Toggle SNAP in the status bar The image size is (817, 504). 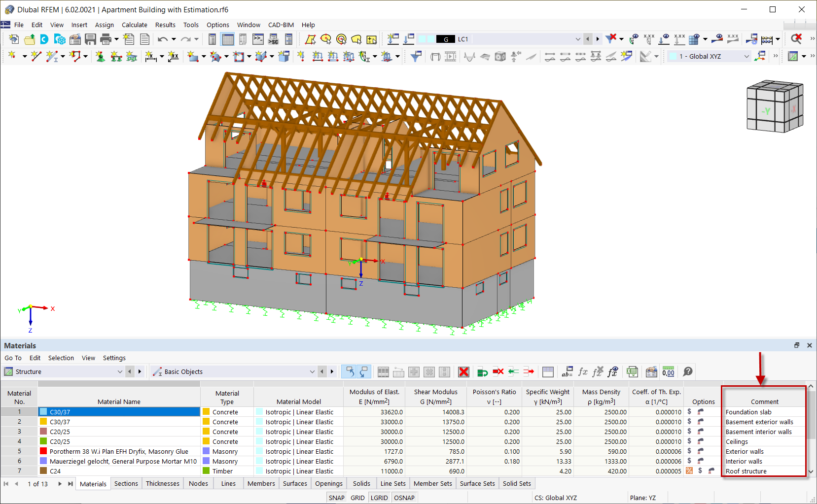tap(337, 498)
